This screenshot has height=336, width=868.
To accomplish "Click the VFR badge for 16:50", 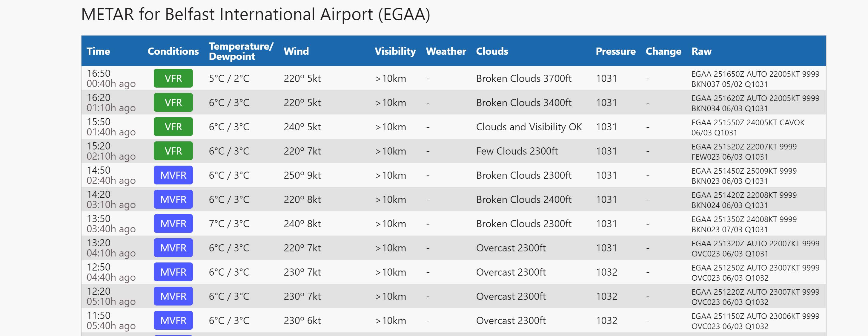I will pyautogui.click(x=173, y=78).
